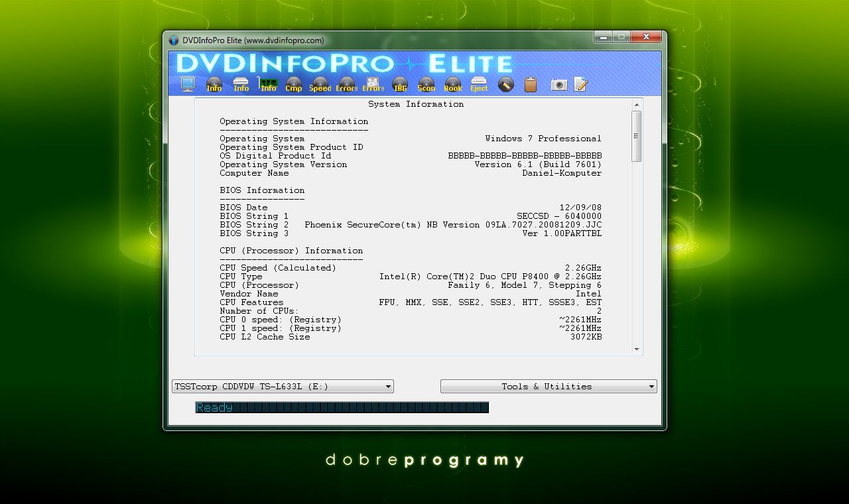
Task: Click the vertical scrollbar thumb
Action: click(637, 136)
